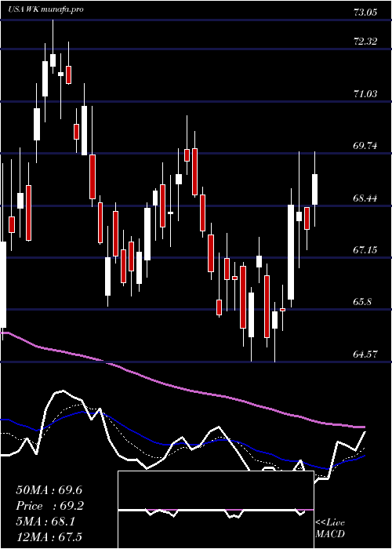Screen dimensions: 392x549
Task: Click the <<Live MACD label
Action: pyautogui.click(x=330, y=529)
